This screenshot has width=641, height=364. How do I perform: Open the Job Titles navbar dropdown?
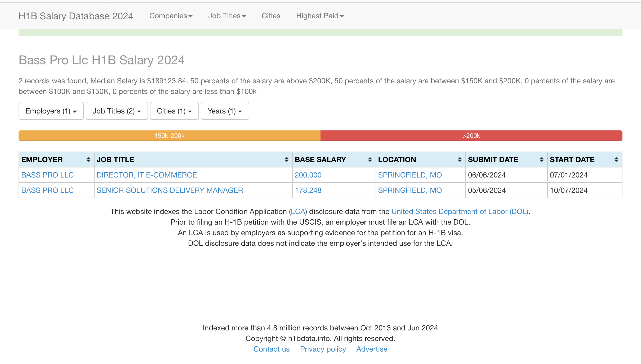pos(227,16)
